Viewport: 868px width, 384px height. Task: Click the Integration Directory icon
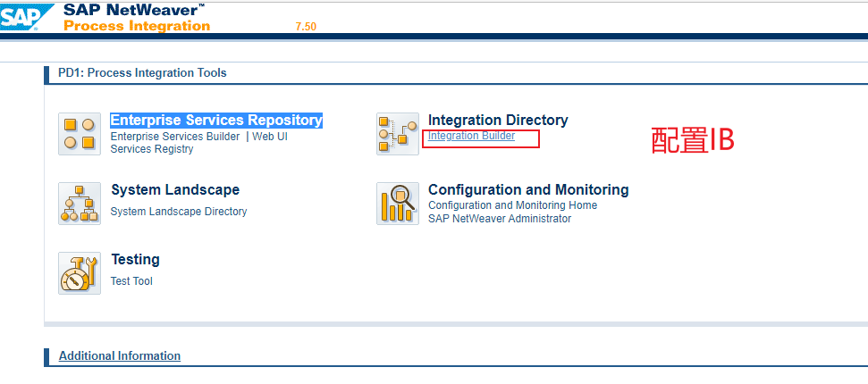pyautogui.click(x=398, y=134)
